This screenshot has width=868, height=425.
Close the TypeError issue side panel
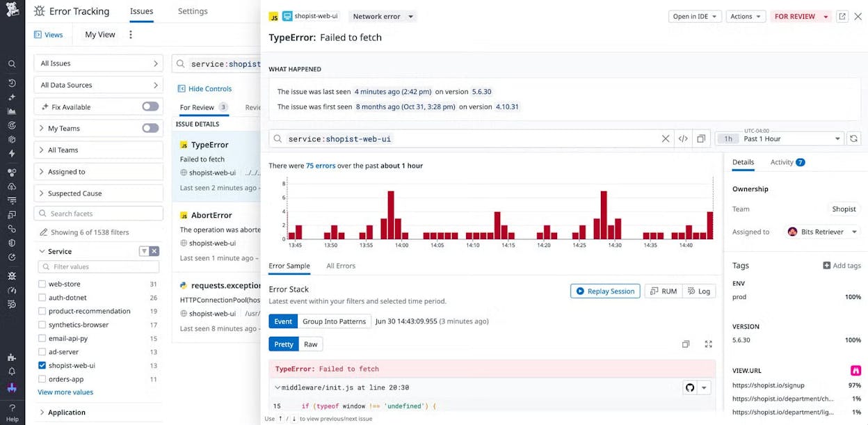(858, 16)
